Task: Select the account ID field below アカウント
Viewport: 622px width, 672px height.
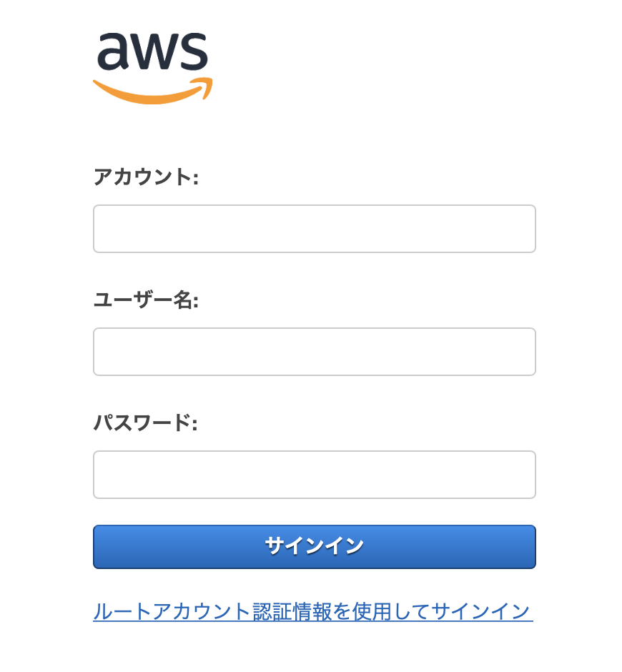Action: pos(314,229)
